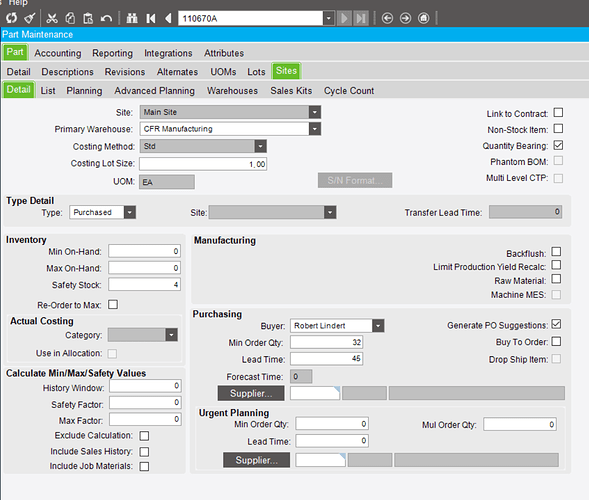
Task: Click the Supplier button under Purchasing
Action: pyautogui.click(x=251, y=393)
